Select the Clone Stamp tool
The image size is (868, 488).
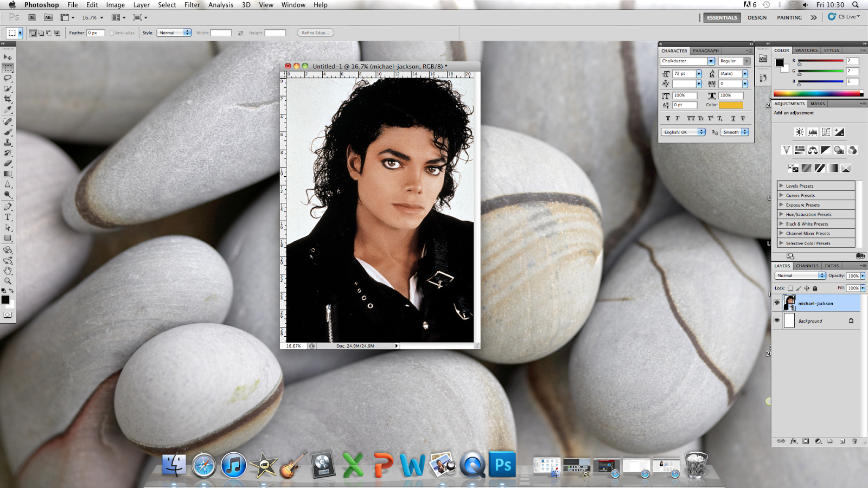8,143
